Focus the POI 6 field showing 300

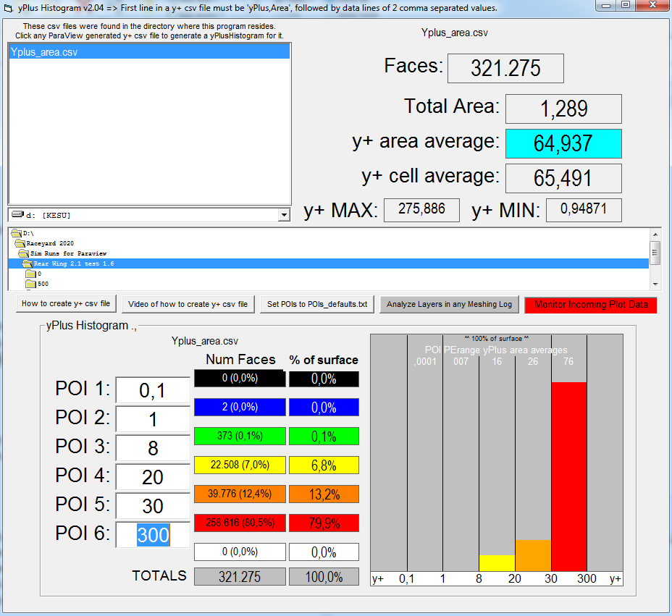153,535
